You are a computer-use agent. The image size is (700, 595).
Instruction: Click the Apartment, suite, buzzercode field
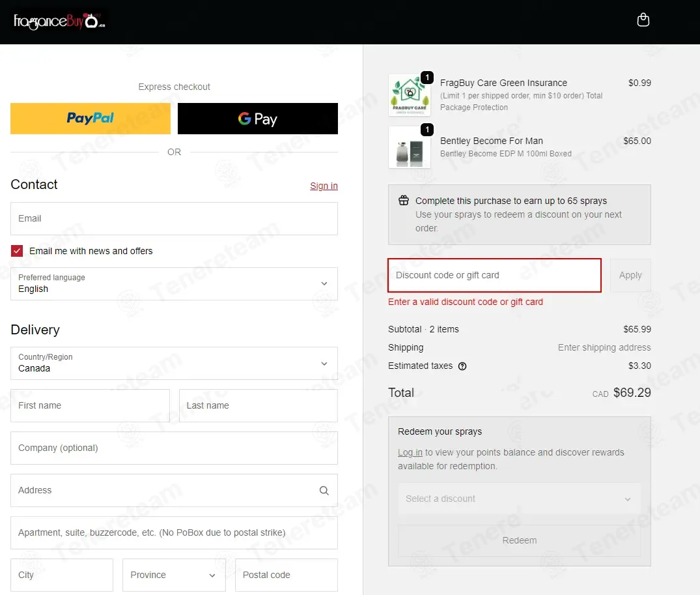[x=174, y=533]
